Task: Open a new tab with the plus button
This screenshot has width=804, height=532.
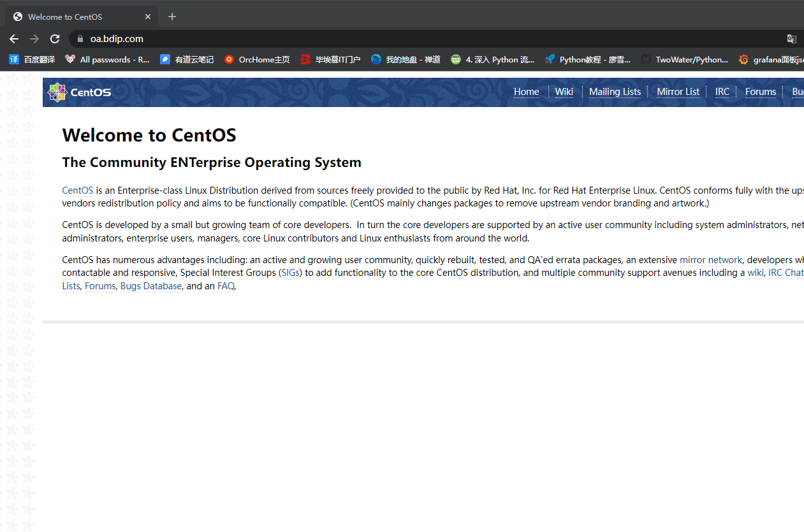Action: pyautogui.click(x=172, y=17)
